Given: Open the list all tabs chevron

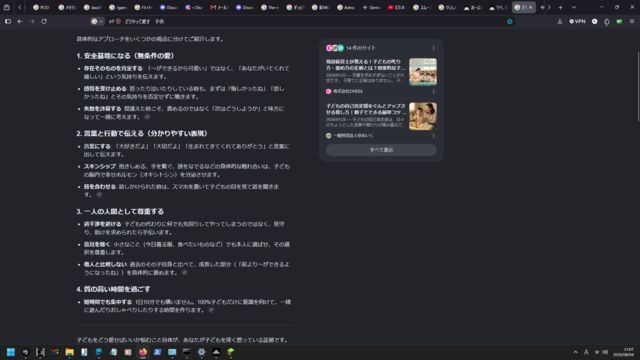Looking at the screenshot, I should 573,7.
